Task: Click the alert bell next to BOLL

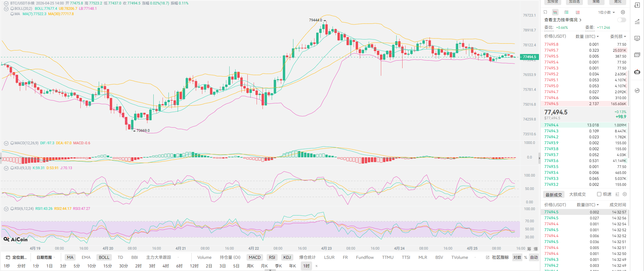Action: [12, 9]
